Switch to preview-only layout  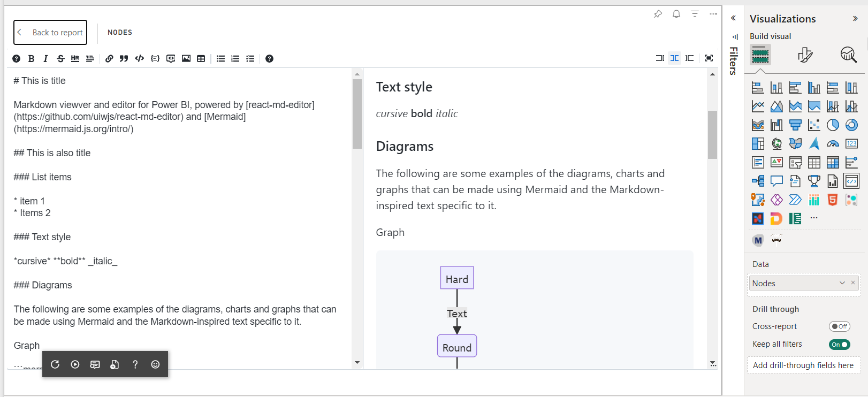coord(690,58)
